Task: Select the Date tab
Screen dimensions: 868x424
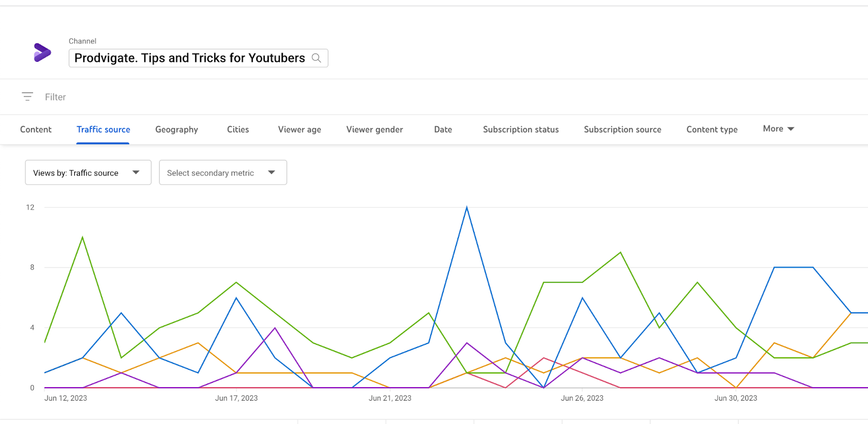Action: coord(443,130)
